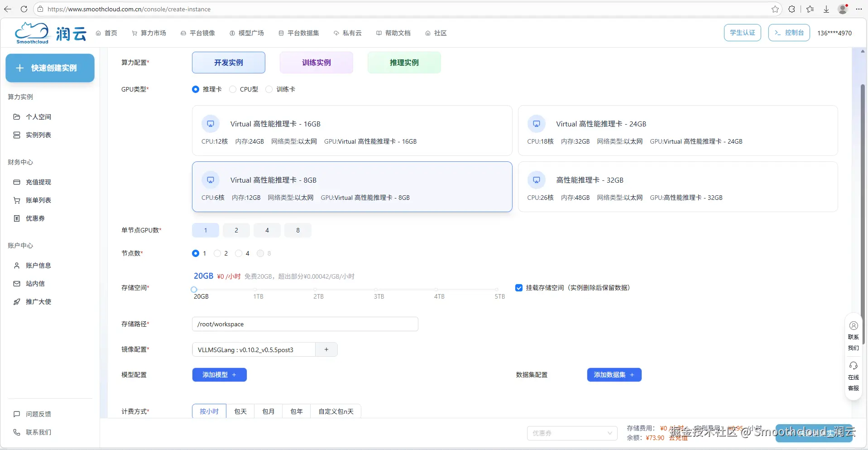Click the Smoothcloud 润云 logo
The image size is (868, 450).
point(50,33)
